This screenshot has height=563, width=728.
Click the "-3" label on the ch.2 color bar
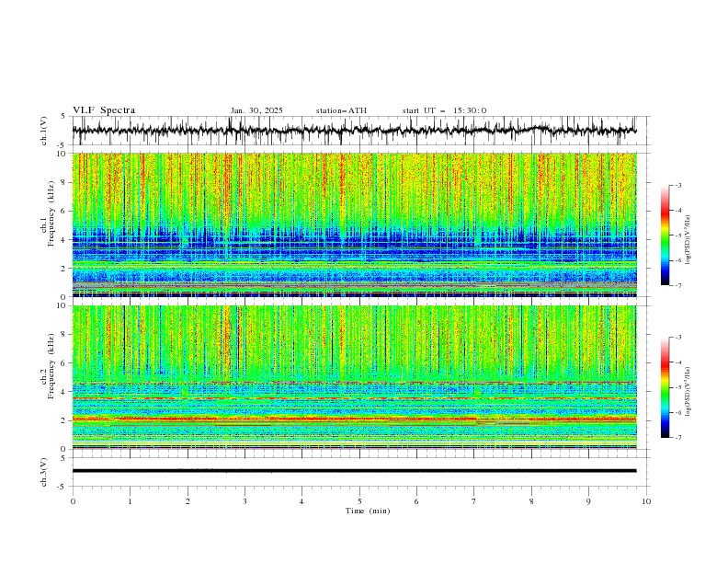678,338
